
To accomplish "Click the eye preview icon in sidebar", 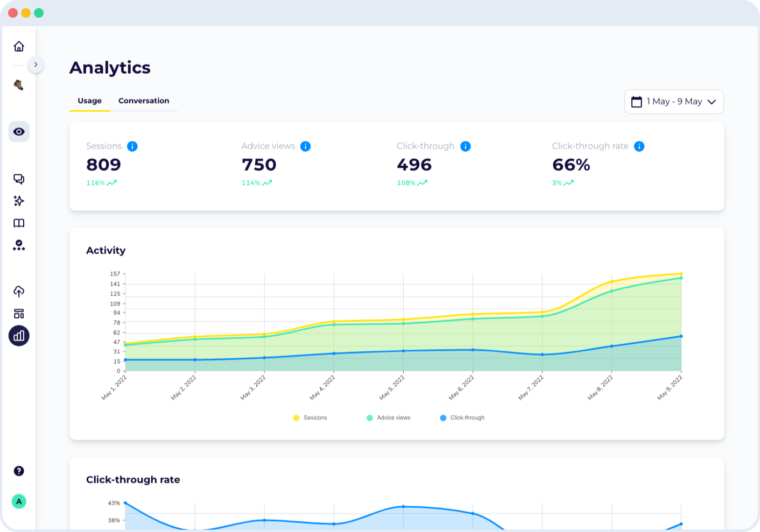I will (19, 132).
